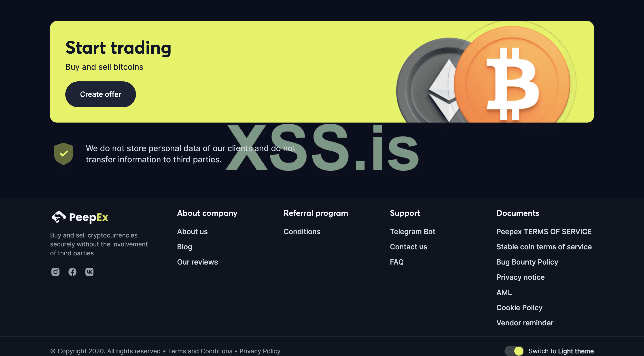This screenshot has width=644, height=356.
Task: Open the Peepex TERMS OF SERVICE document
Action: 544,231
